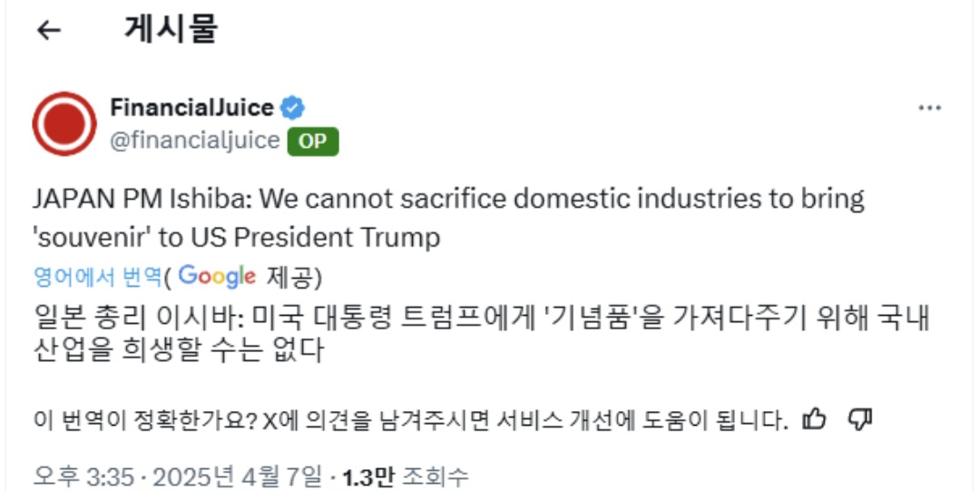The width and height of the screenshot is (980, 491).
Task: Click the FinancialJuice red circle avatar
Action: click(x=64, y=123)
